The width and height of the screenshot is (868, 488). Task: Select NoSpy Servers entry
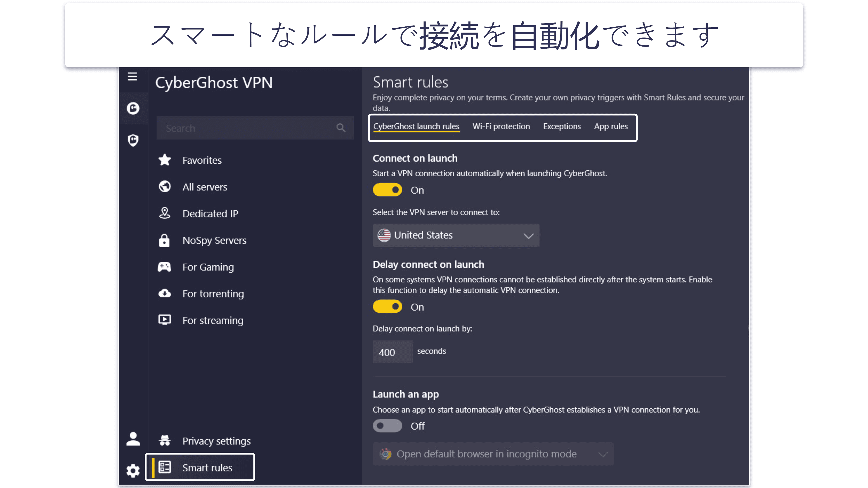[x=214, y=240]
